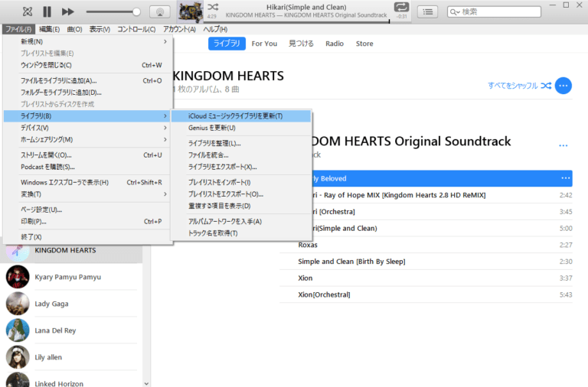Select Lily allen artist row
The image size is (588, 387).
point(71,357)
